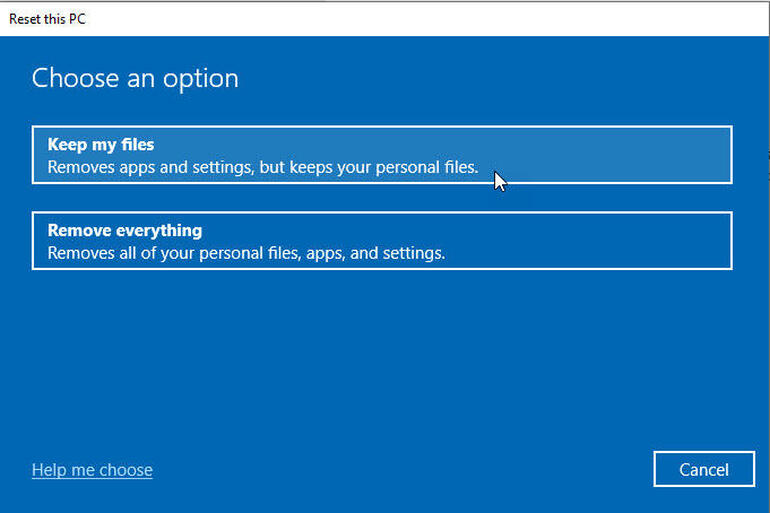Click the Choose an option heading

pos(135,79)
